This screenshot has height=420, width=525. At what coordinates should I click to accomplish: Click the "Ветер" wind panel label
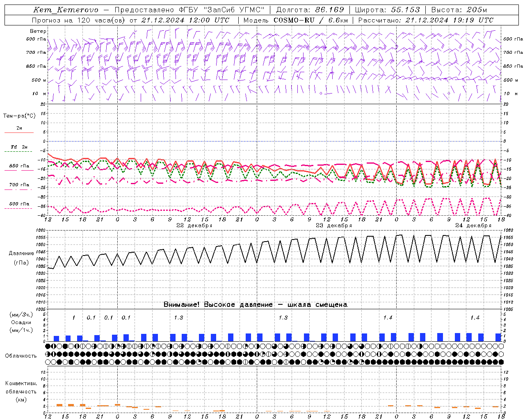pyautogui.click(x=38, y=31)
